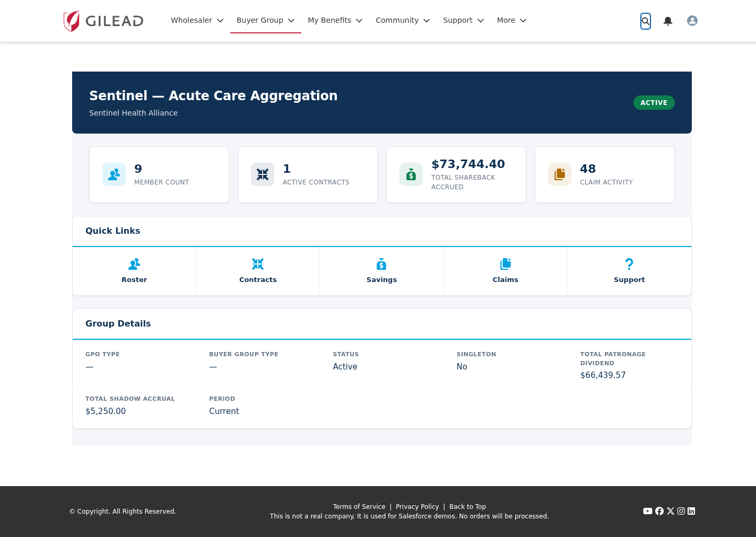This screenshot has width=756, height=537.
Task: Click the claim activity value 48
Action: [x=588, y=169]
